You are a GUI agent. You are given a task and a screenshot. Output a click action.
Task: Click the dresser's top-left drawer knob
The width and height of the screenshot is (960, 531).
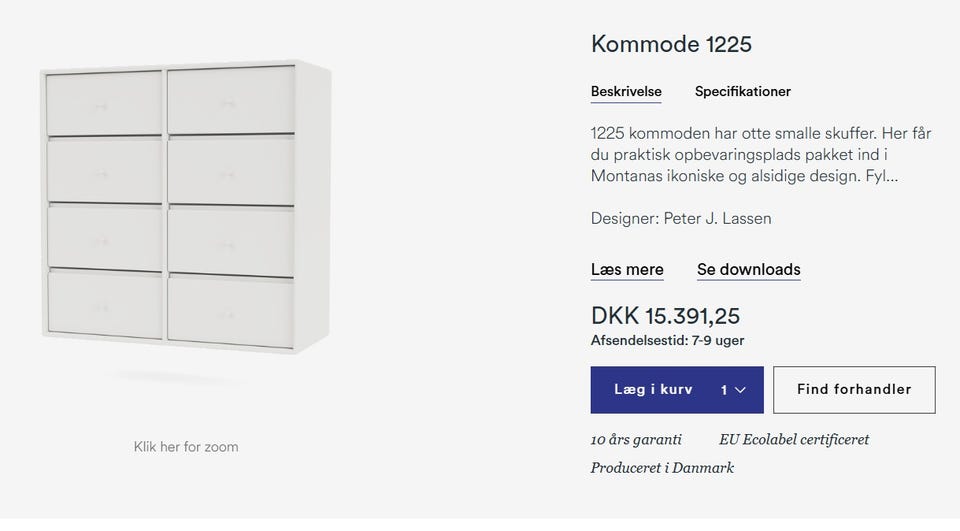point(101,104)
